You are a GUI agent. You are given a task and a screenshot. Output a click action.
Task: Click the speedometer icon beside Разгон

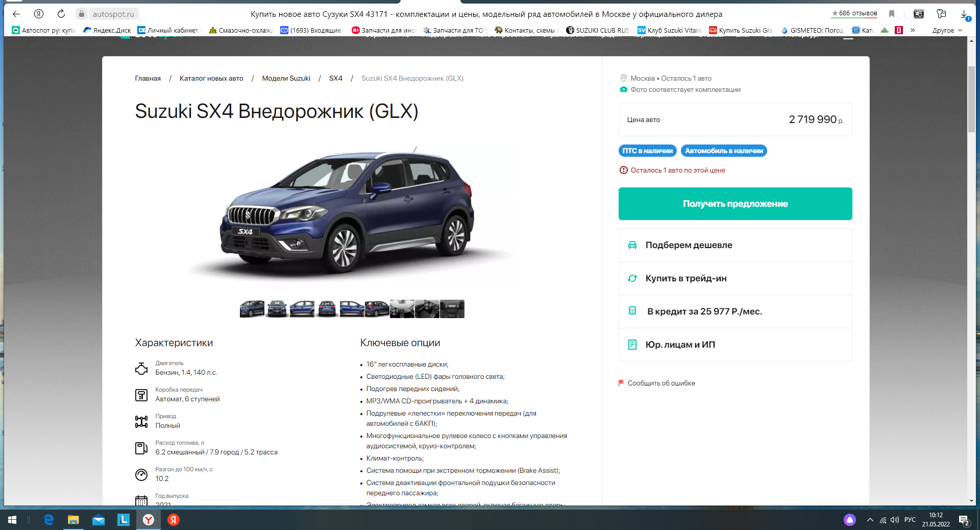tap(141, 475)
